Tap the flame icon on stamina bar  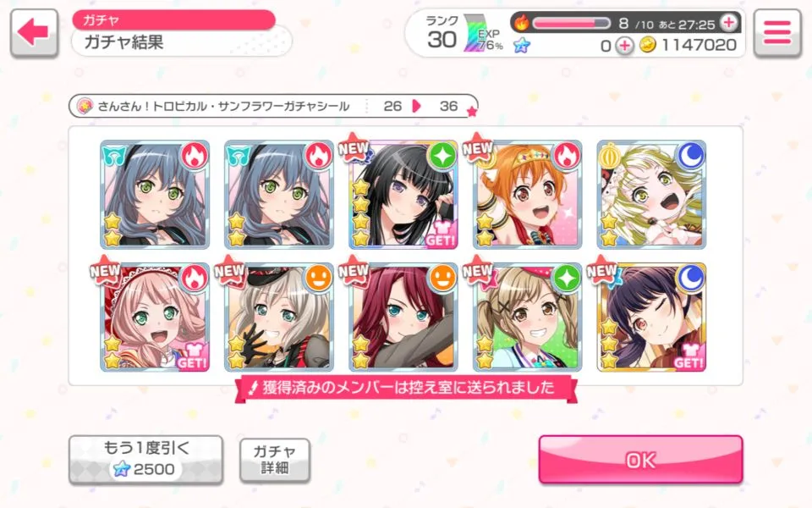pos(522,23)
